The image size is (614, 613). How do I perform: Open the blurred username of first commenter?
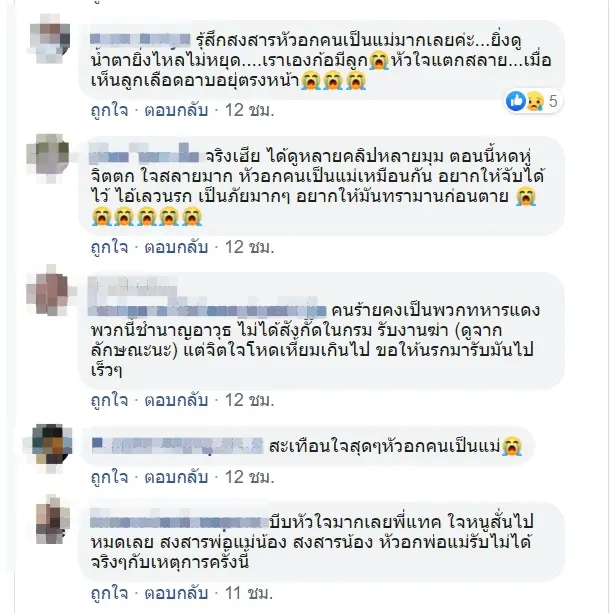[x=140, y=40]
